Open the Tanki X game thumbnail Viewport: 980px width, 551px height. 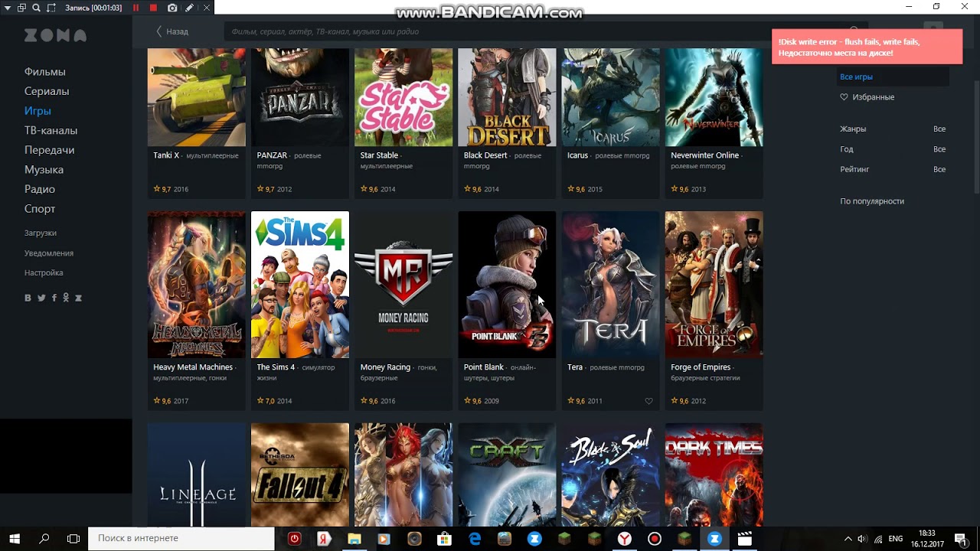click(x=197, y=97)
